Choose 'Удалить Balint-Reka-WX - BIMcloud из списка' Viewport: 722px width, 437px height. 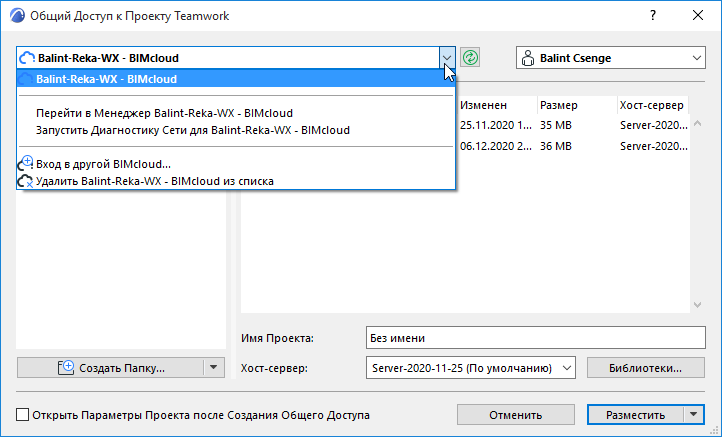pos(236,181)
